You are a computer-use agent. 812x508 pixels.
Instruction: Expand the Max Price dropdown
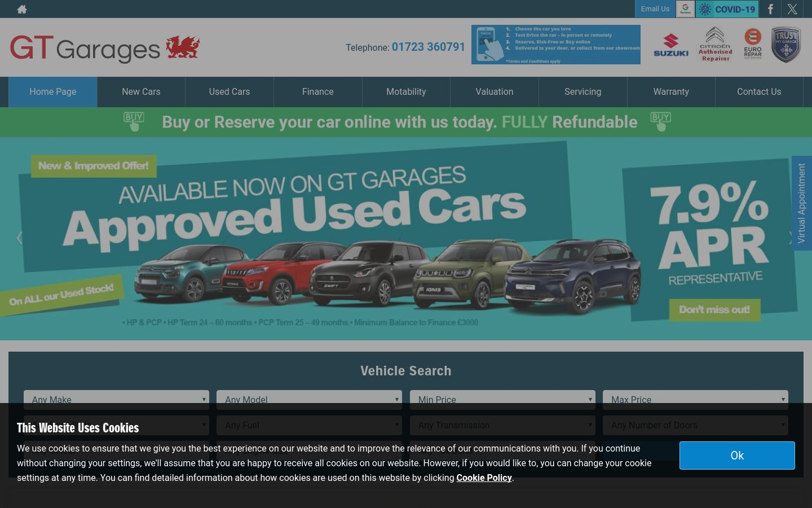[x=695, y=400]
